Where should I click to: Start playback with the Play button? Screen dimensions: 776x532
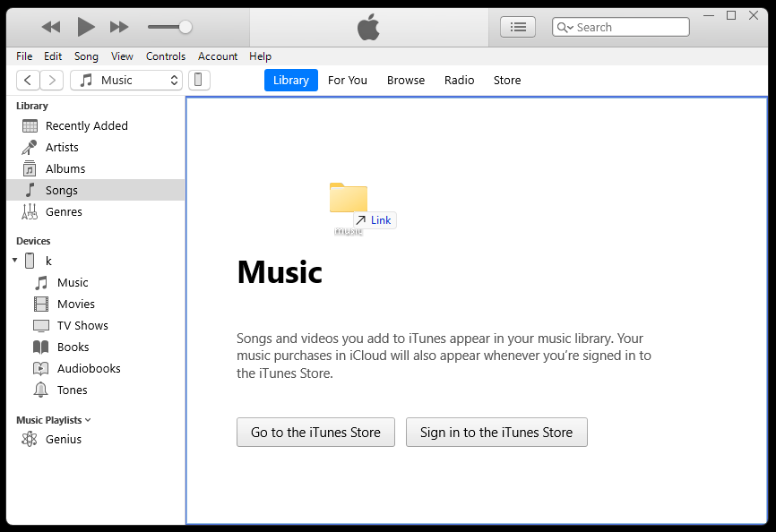tap(86, 27)
